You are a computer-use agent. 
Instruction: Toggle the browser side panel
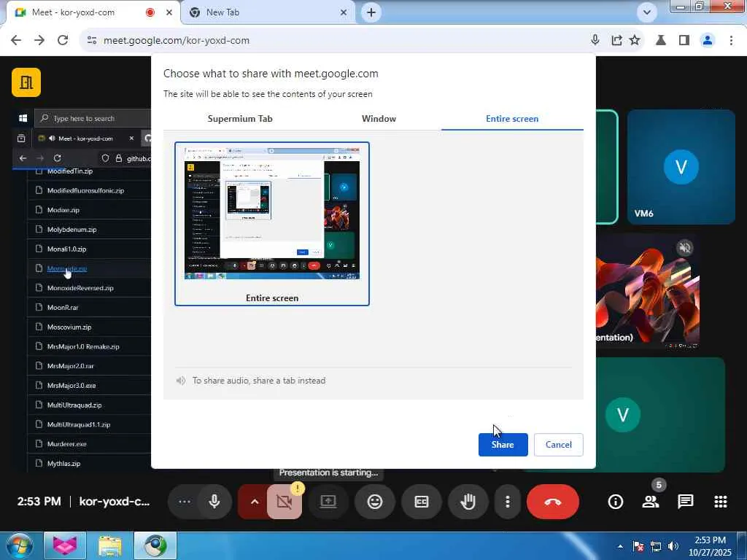684,40
